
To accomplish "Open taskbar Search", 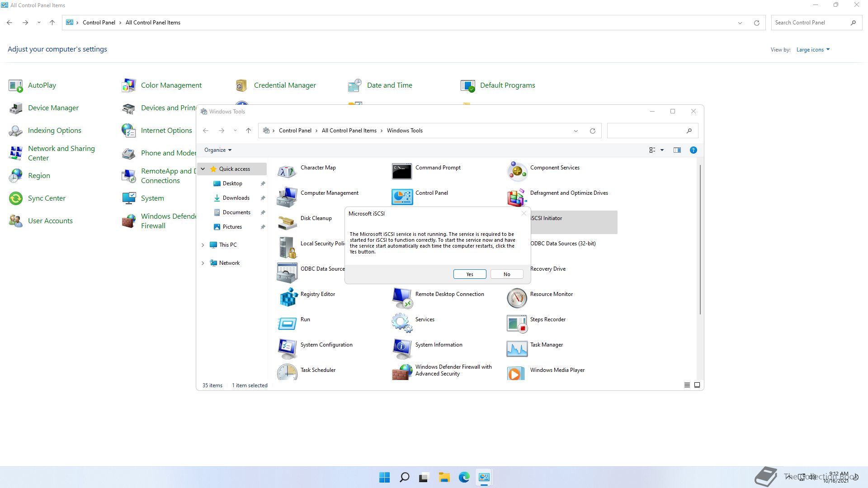I will tap(405, 477).
